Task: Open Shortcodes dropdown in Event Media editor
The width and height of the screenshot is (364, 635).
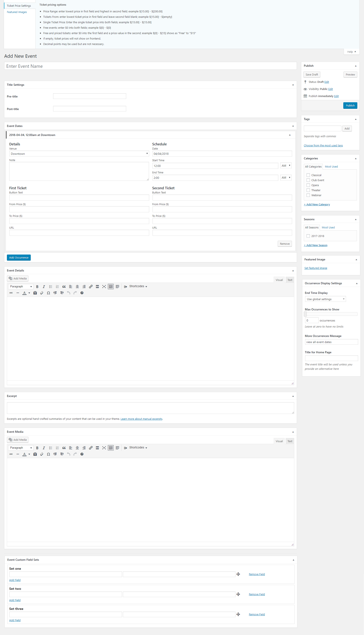Action: pos(136,447)
